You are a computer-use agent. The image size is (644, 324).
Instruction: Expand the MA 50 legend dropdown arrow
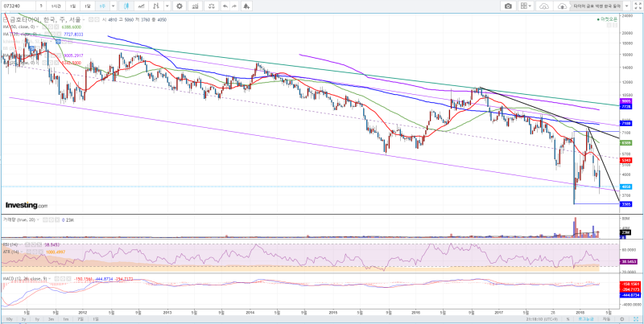pos(37,27)
